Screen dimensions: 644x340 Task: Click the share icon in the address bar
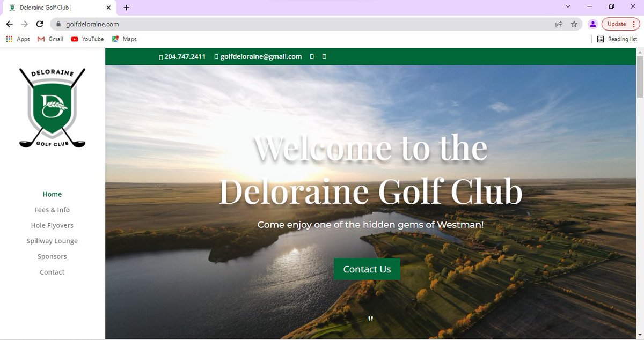(x=559, y=24)
